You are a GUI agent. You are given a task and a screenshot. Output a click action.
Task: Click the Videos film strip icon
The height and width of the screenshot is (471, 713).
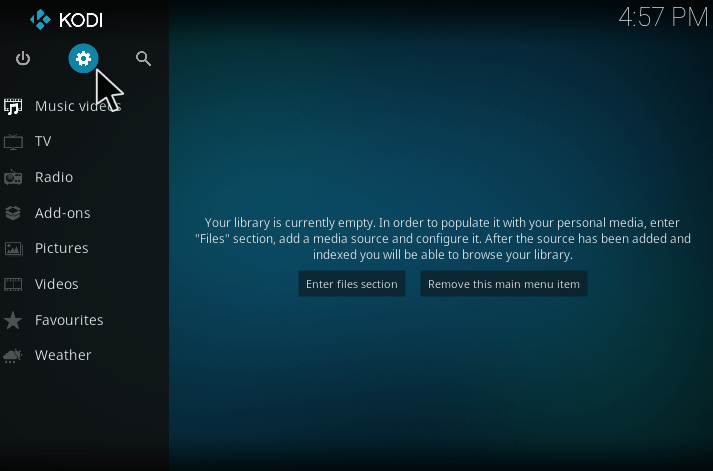pyautogui.click(x=13, y=284)
